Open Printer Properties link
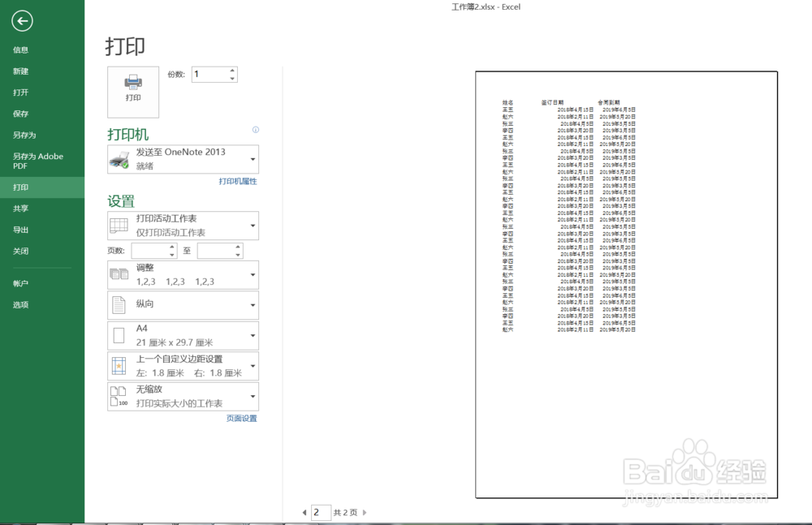This screenshot has width=812, height=525. [238, 181]
